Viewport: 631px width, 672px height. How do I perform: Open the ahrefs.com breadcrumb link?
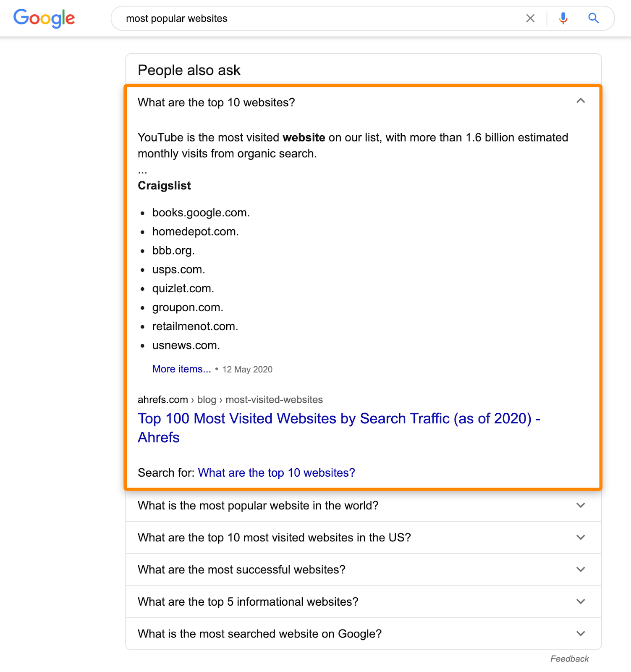coord(162,399)
